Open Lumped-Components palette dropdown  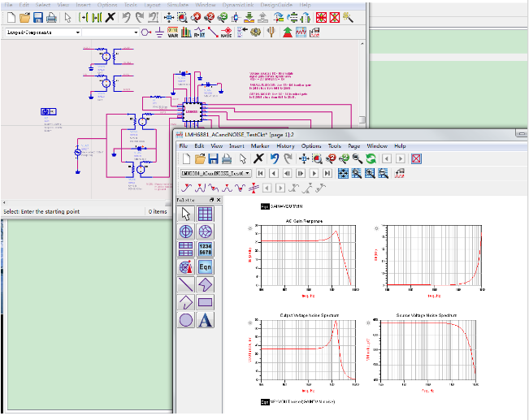coord(78,32)
